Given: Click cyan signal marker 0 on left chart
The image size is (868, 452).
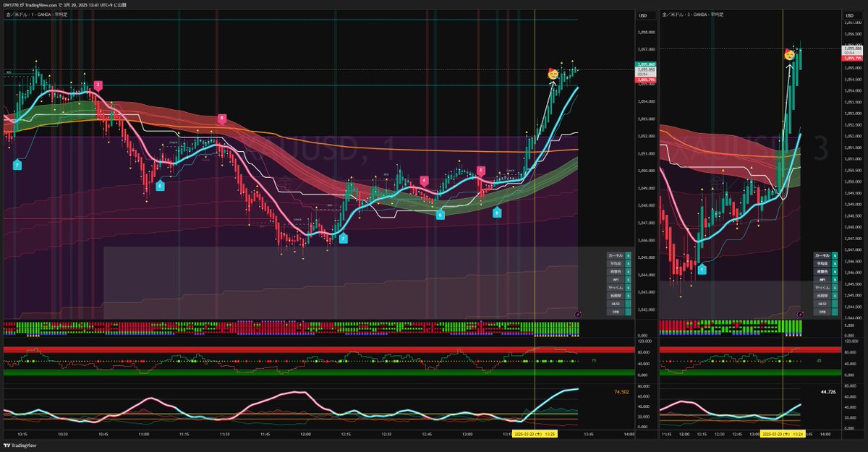Looking at the screenshot, I should click(x=159, y=186).
